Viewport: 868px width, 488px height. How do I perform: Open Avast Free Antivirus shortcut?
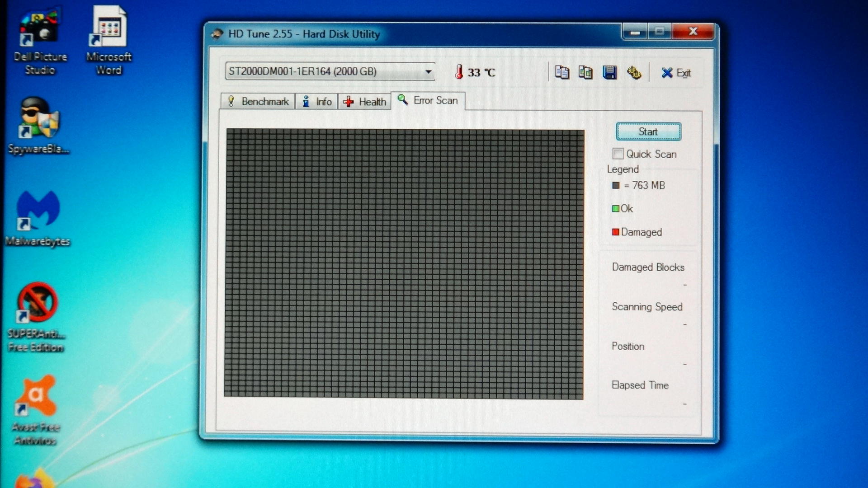pos(36,410)
